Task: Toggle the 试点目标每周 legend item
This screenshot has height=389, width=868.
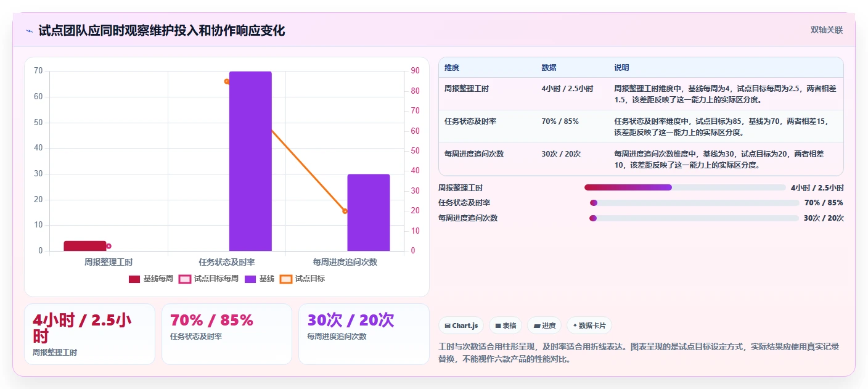Action: click(x=208, y=279)
